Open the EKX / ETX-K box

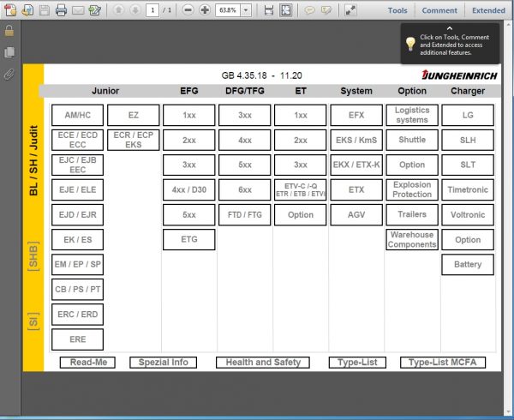click(x=356, y=165)
